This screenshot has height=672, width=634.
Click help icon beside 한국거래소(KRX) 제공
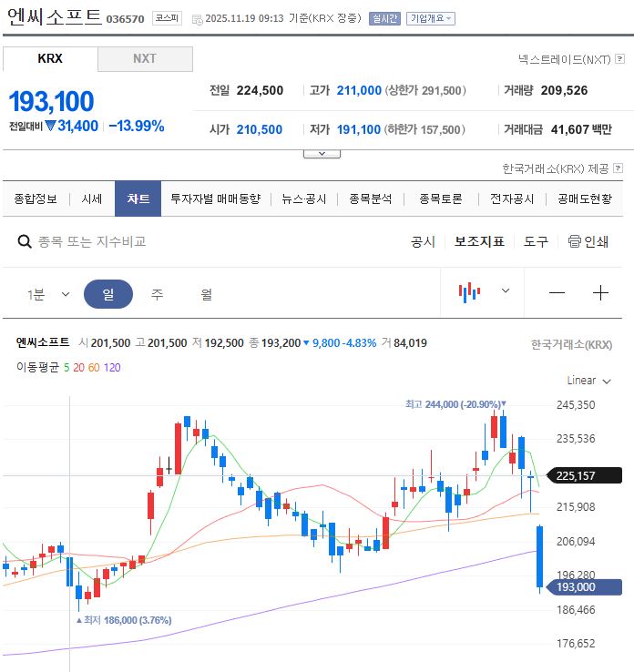[x=619, y=168]
